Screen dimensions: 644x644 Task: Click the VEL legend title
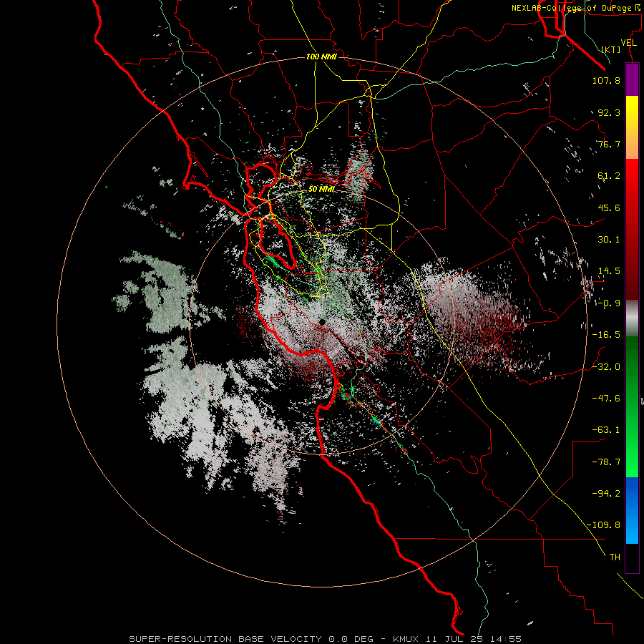[628, 43]
